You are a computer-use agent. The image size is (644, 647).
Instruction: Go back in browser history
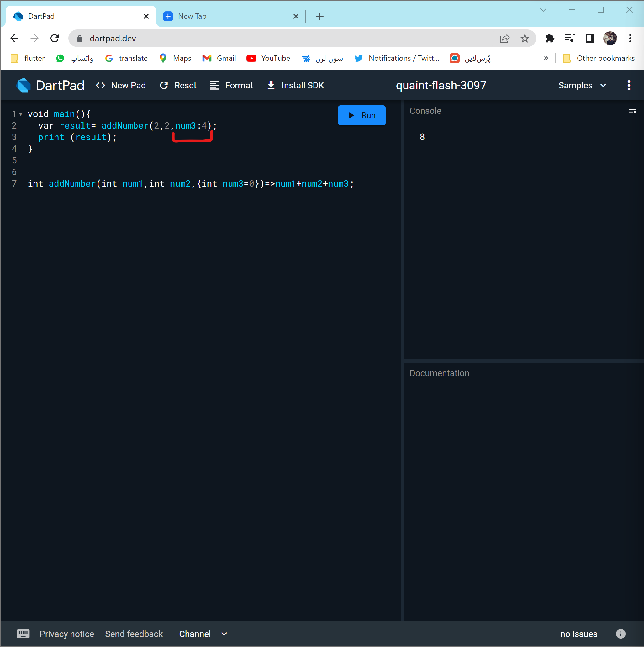(x=14, y=38)
